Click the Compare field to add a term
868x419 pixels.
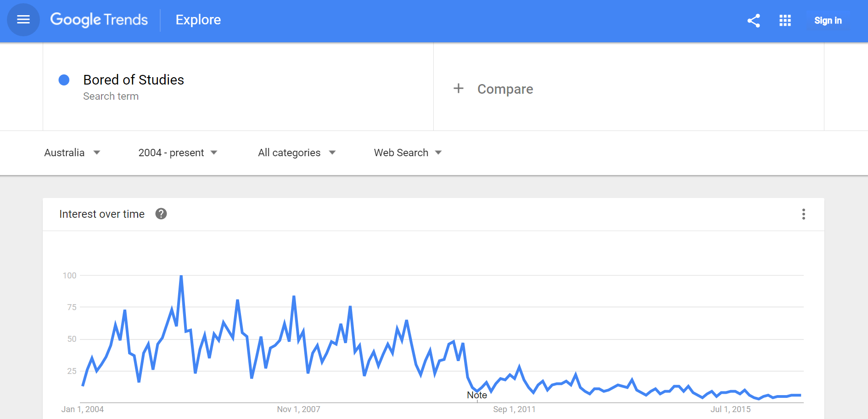505,89
